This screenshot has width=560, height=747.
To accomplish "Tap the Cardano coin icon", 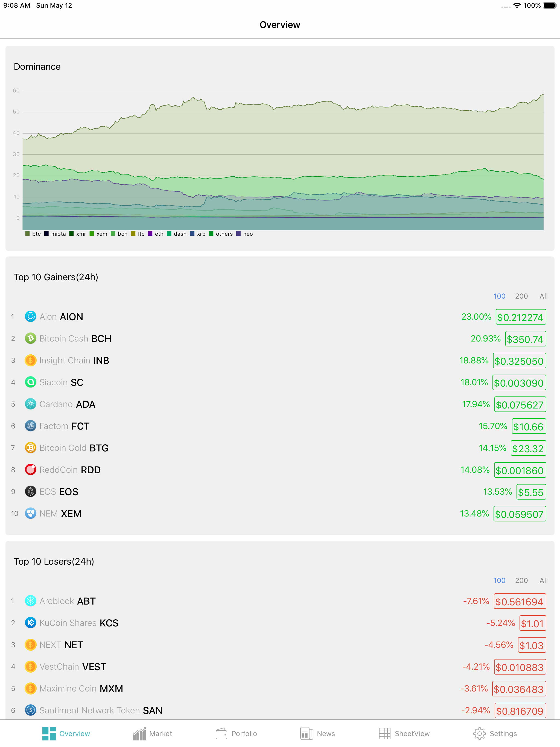I will pos(30,404).
